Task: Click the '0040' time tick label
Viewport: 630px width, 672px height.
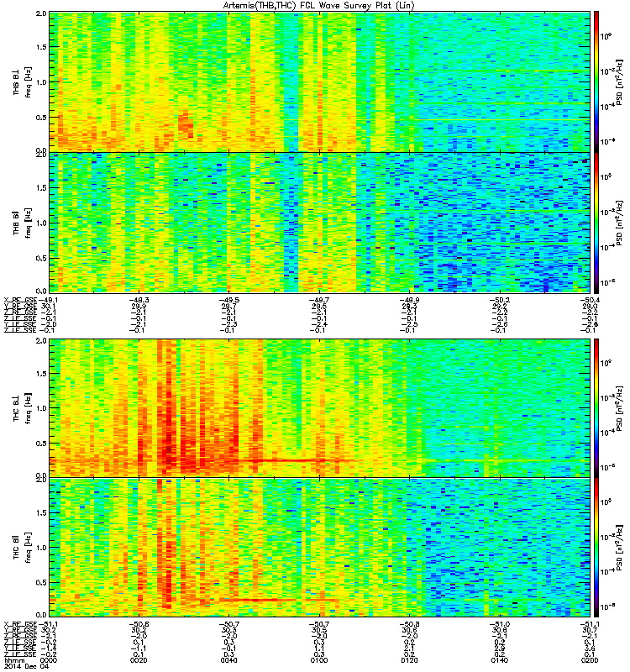Action: (x=229, y=660)
